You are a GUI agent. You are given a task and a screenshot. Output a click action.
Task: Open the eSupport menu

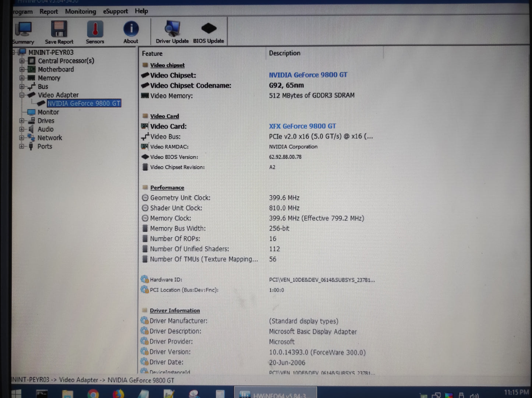point(115,11)
